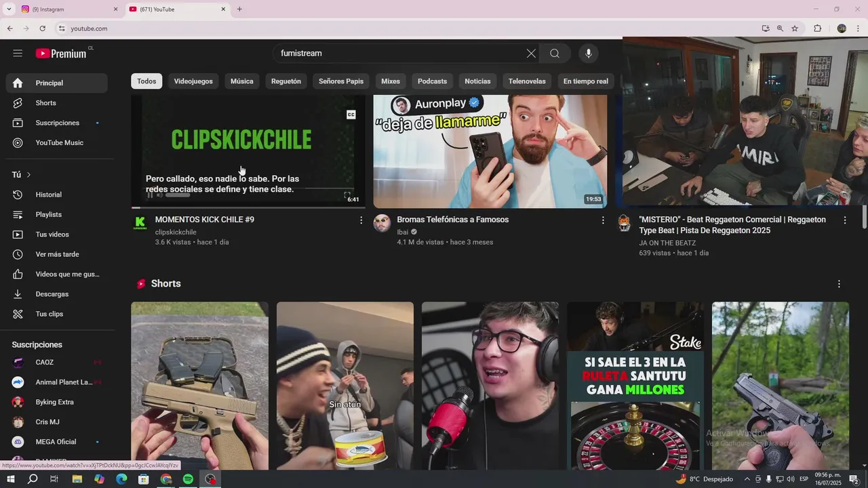
Task: Show hidden system tray icons
Action: point(747,479)
